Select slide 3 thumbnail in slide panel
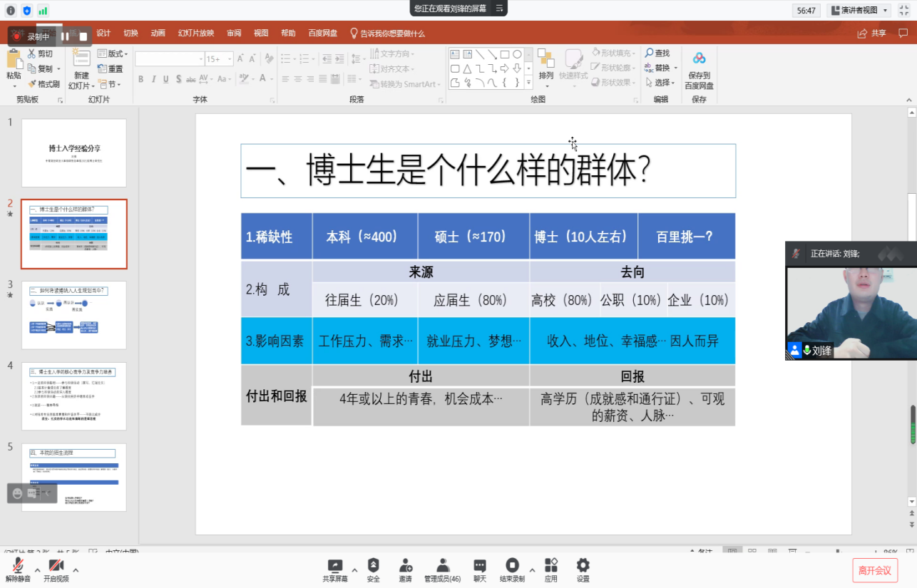Screen dimensions: 917x588 tap(74, 315)
